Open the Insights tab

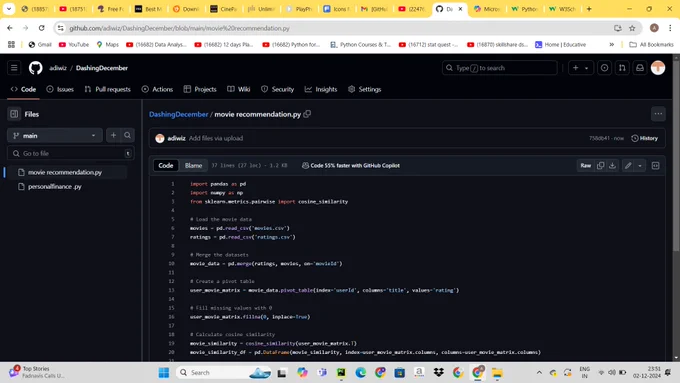pos(321,89)
